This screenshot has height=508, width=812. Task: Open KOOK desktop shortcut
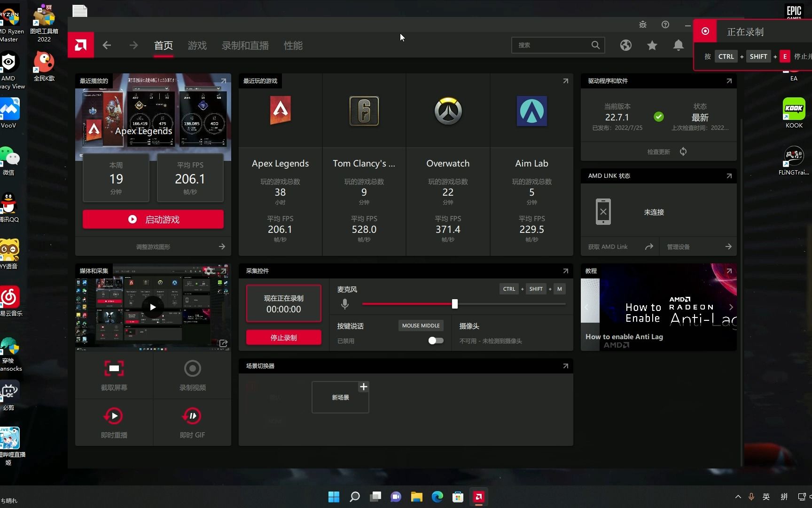point(794,113)
